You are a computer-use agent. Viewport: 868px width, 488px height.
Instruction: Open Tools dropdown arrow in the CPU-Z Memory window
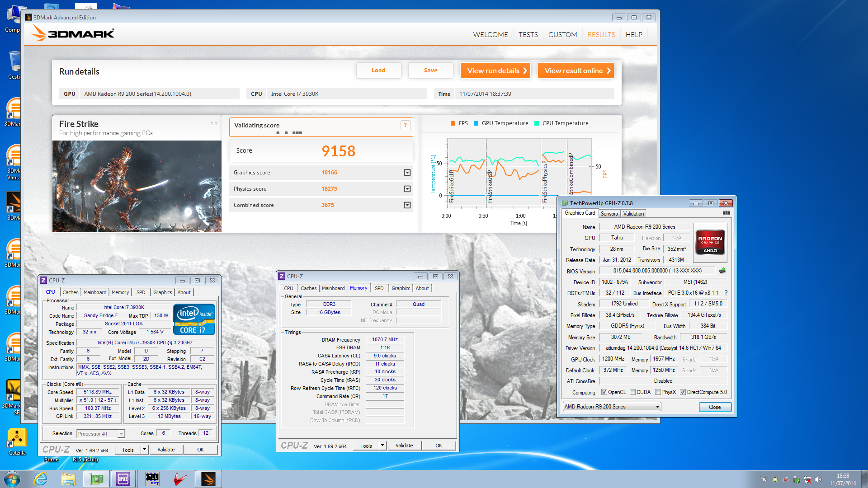point(382,446)
